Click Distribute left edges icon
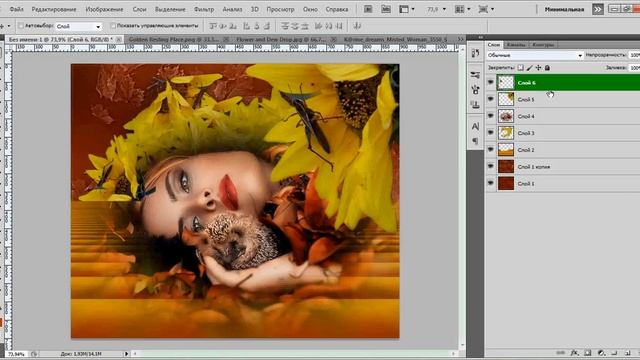The height and width of the screenshot is (360, 640). coord(319,26)
